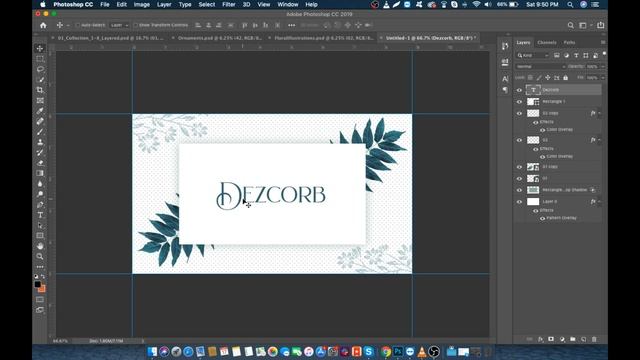Click the orange background color swatch

42,289
